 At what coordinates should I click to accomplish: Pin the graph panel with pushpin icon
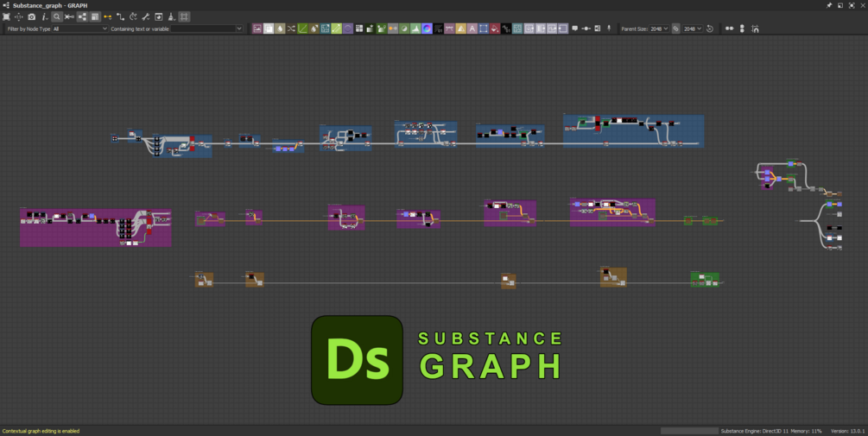pos(828,5)
